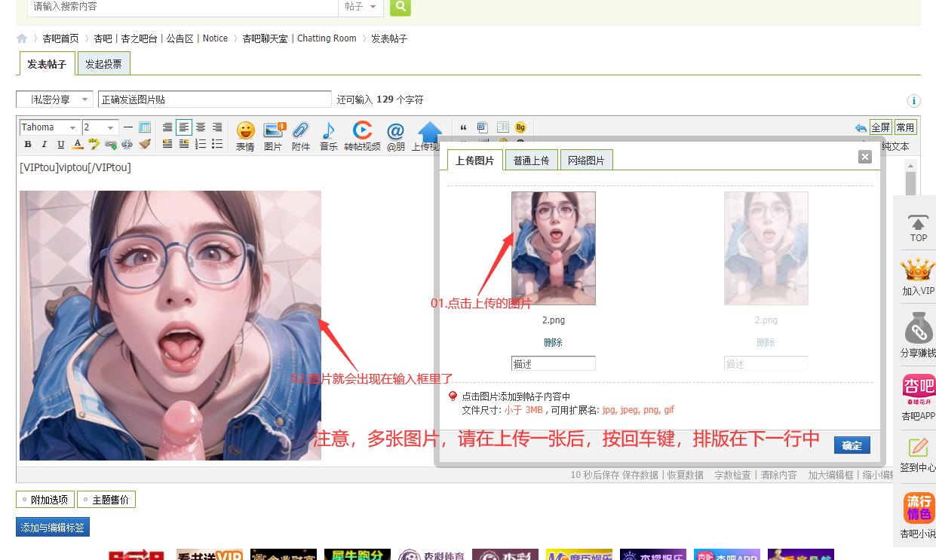Toggle 全屏 fullscreen editor mode
Viewport: 936px width, 560px height.
(880, 127)
